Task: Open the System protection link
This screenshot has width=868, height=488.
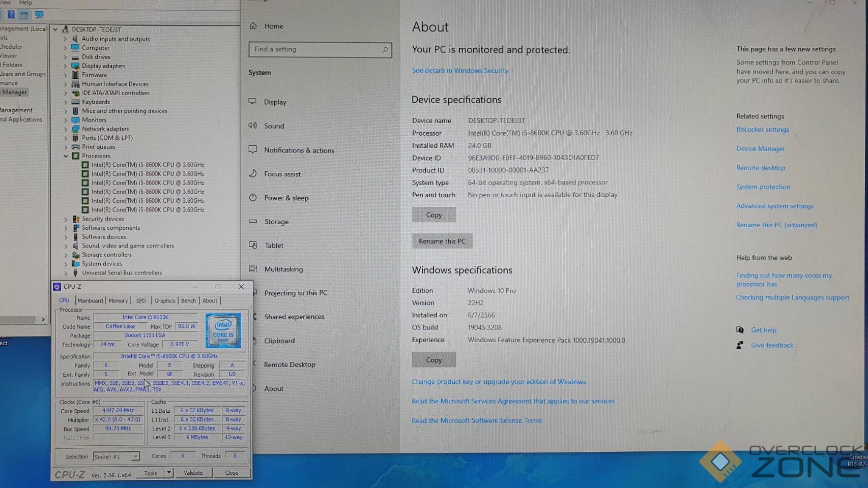Action: tap(763, 187)
